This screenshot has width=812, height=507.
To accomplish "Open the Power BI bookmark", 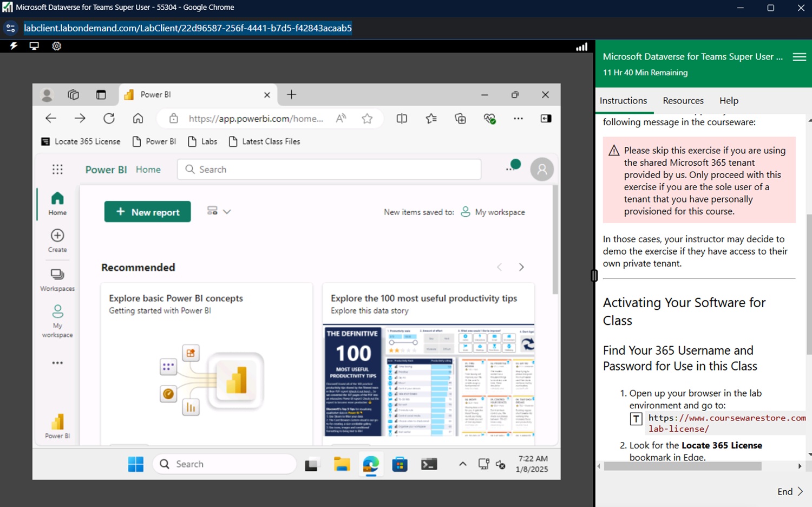I will [x=154, y=141].
